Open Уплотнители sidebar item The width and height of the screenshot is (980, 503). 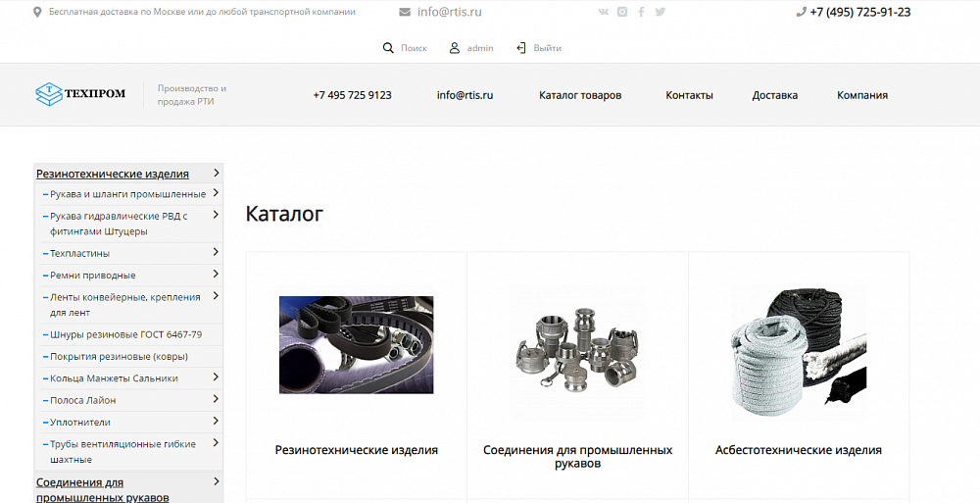tap(80, 423)
